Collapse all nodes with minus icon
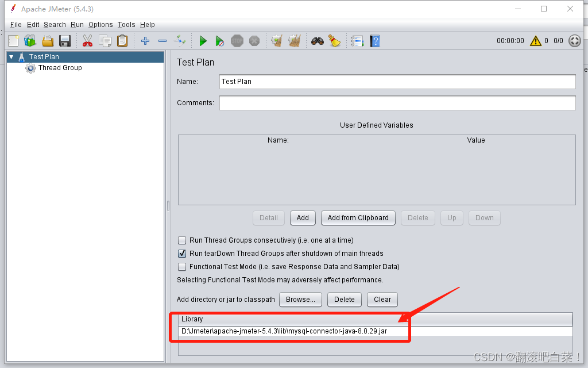Screen dimensions: 588x368 [x=163, y=41]
